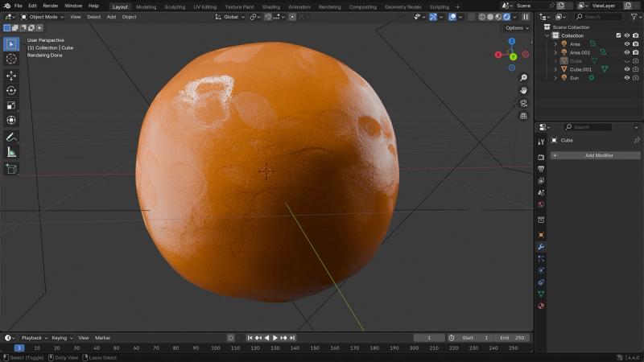
Task: Show the hidden Cube object
Action: click(627, 61)
